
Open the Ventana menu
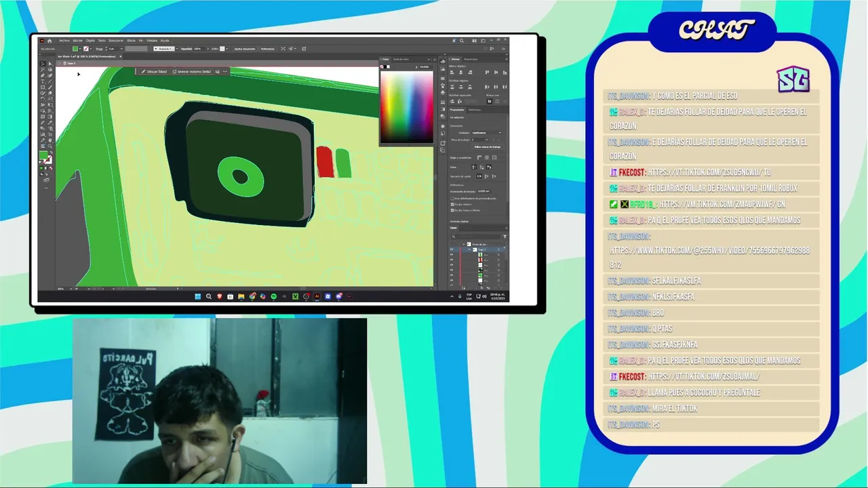click(x=152, y=41)
